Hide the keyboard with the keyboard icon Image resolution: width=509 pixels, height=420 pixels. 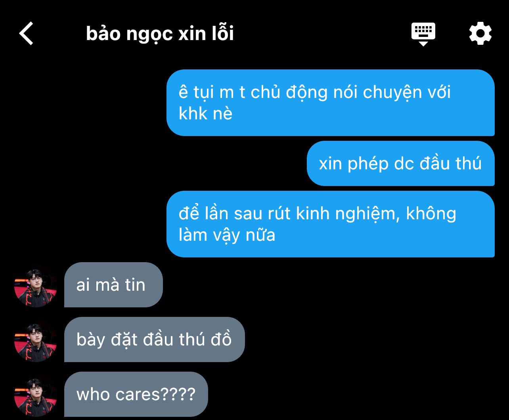pyautogui.click(x=423, y=34)
